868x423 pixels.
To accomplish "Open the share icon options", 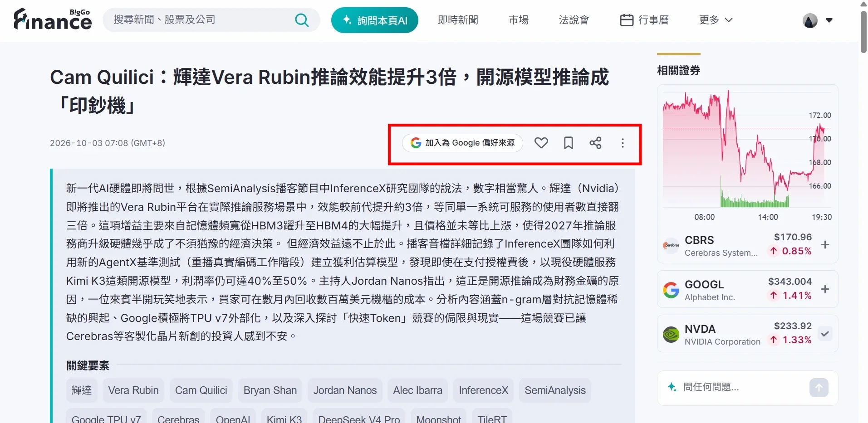I will tap(595, 143).
